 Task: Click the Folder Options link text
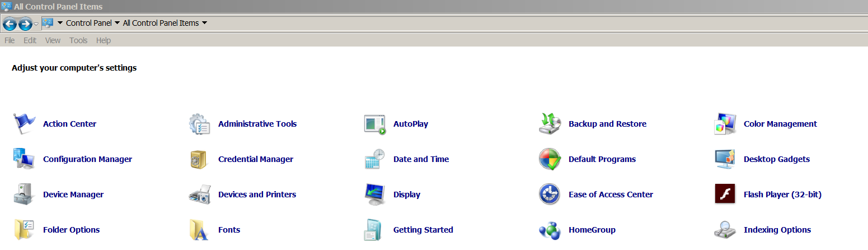[71, 230]
